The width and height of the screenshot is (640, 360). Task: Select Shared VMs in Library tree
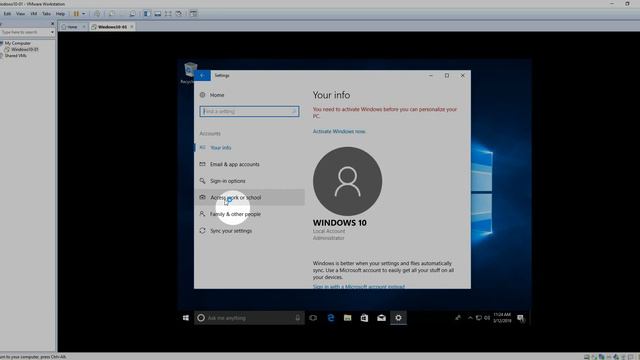16,56
